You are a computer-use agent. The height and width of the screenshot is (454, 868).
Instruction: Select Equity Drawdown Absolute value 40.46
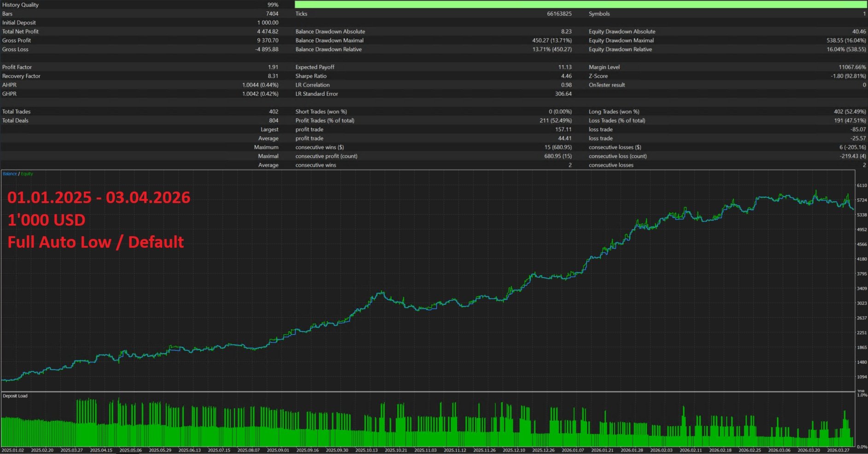point(859,32)
